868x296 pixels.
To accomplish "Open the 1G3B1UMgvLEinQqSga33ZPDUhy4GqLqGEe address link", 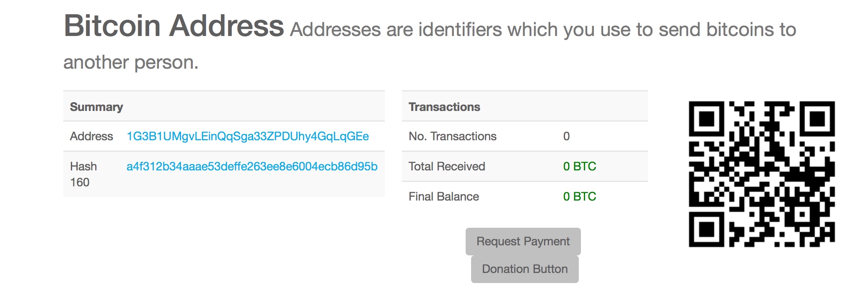I will (x=247, y=136).
